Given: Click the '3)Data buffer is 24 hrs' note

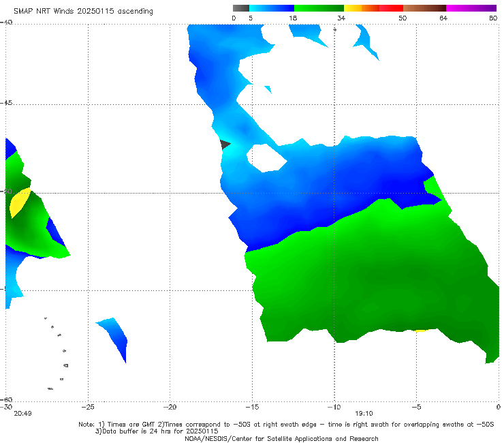Looking at the screenshot, I should (x=157, y=431).
